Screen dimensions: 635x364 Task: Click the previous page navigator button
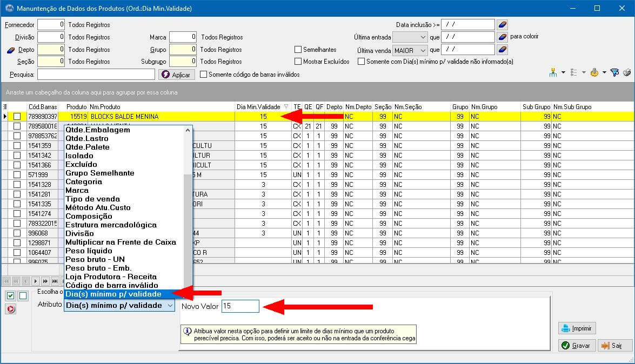(x=16, y=281)
